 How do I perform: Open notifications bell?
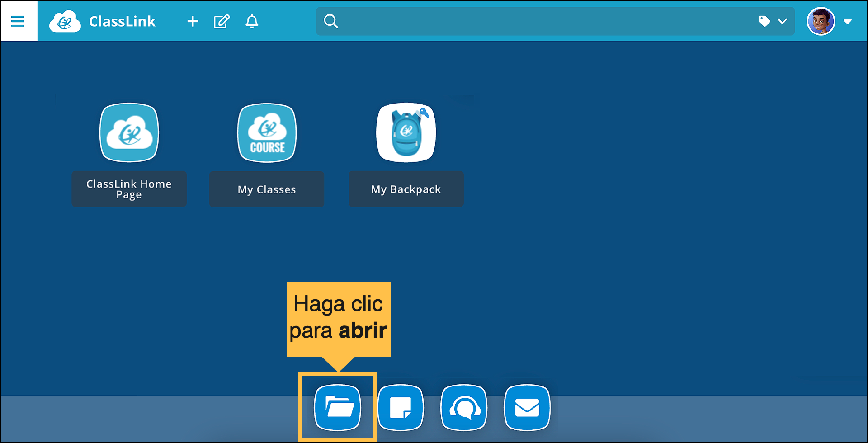tap(252, 21)
